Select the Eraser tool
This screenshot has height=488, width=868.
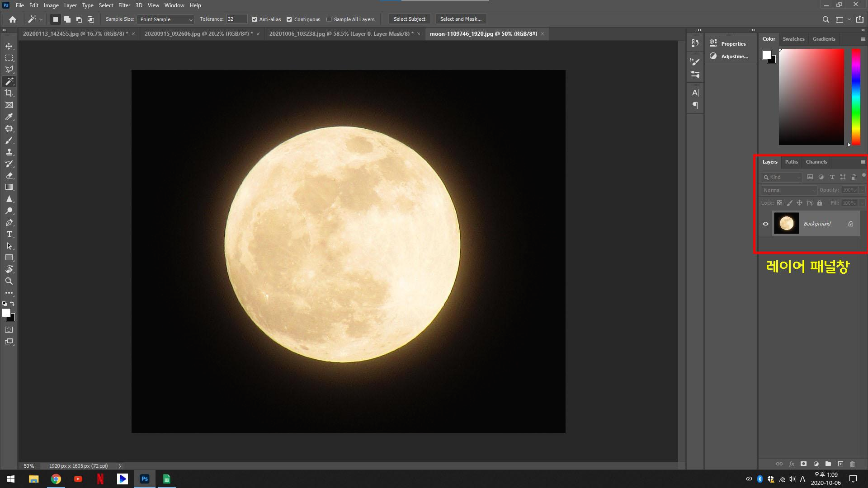point(9,175)
